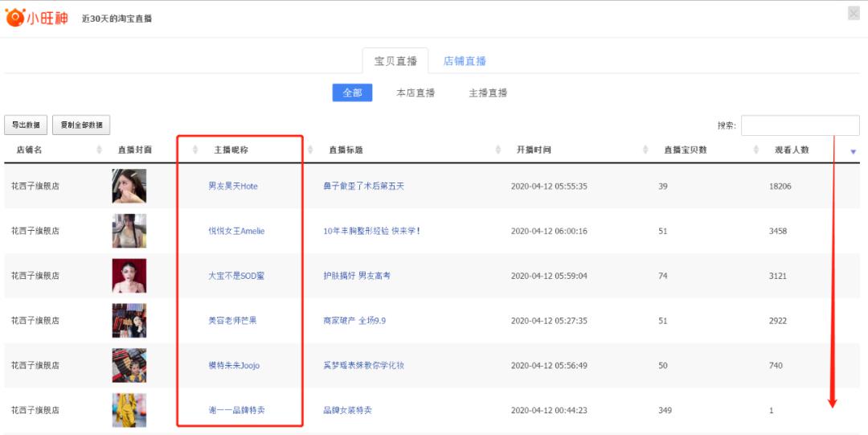The image size is (868, 435).
Task: Open anchor link 大宝不是SOD蜜
Action: point(236,276)
